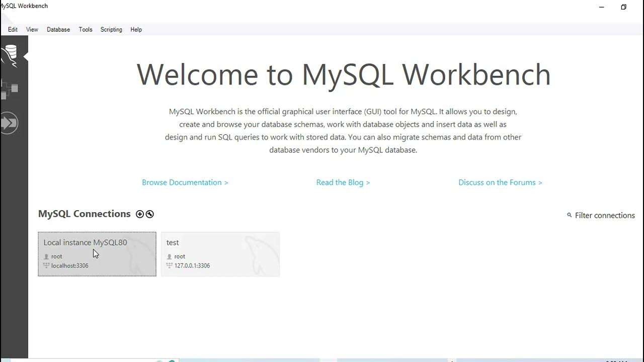644x362 pixels.
Task: Follow the Discuss on the Forums link
Action: (x=500, y=183)
